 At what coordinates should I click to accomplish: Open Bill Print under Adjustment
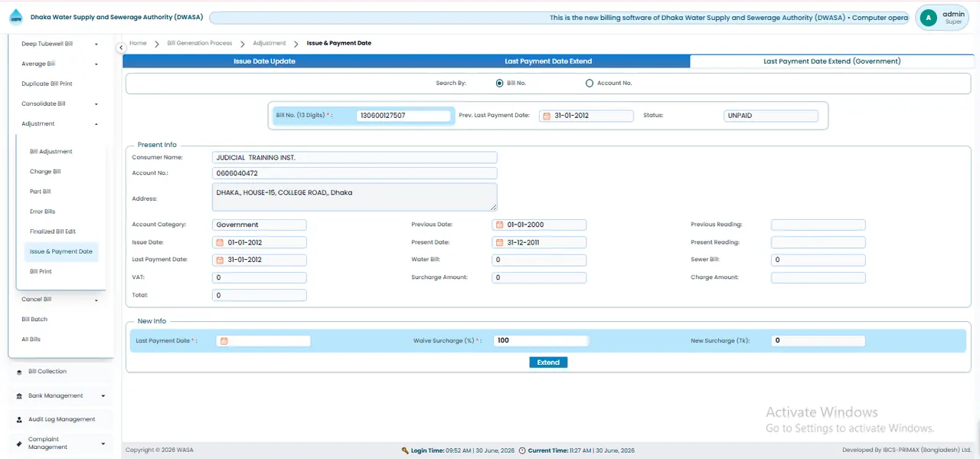click(41, 271)
